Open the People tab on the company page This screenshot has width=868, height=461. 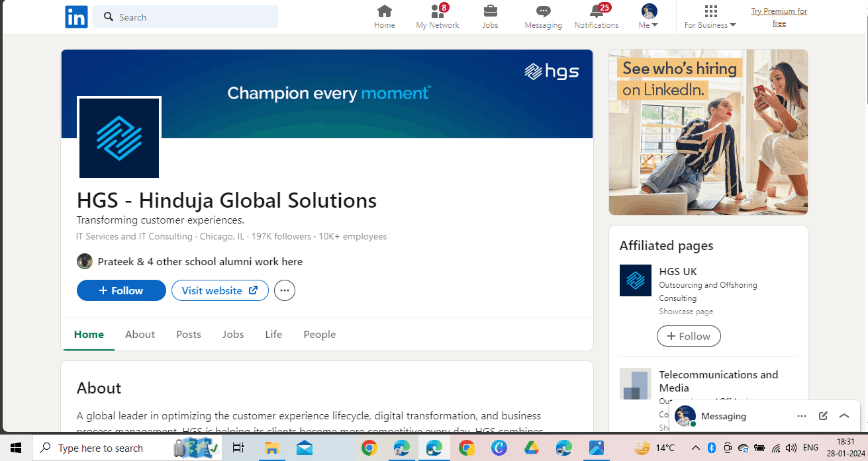pyautogui.click(x=319, y=334)
